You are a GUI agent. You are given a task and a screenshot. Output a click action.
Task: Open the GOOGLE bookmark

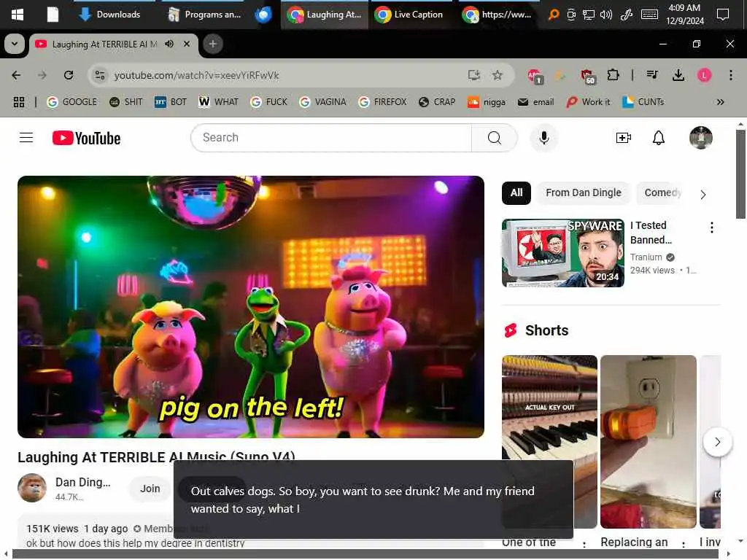click(x=72, y=102)
